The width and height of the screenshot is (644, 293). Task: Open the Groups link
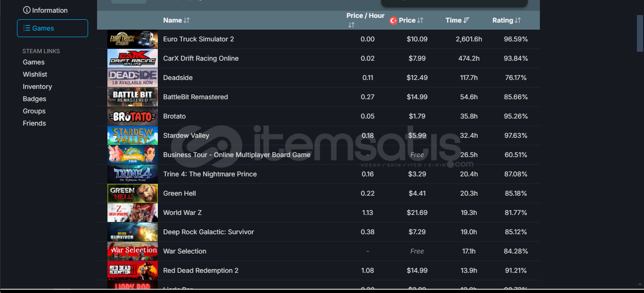34,111
